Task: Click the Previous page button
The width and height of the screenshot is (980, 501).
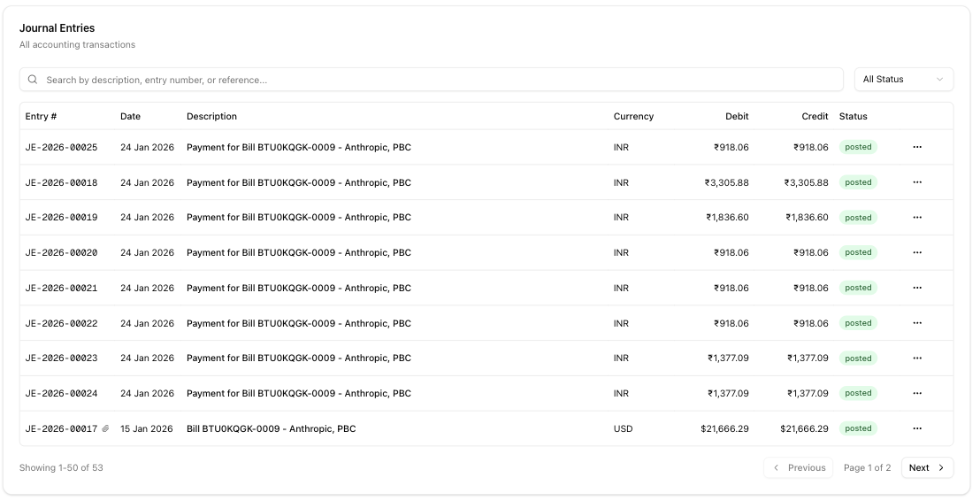Action: (798, 467)
